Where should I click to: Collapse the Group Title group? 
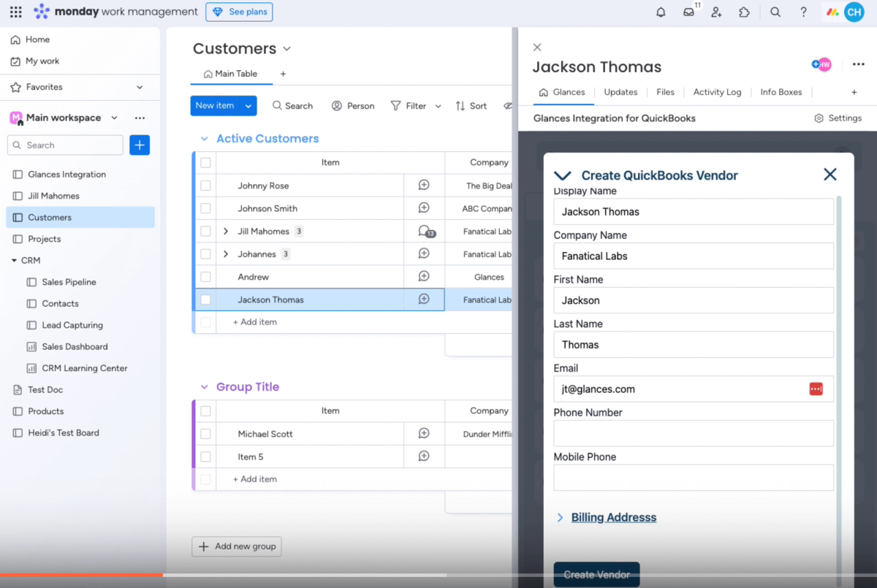point(204,387)
